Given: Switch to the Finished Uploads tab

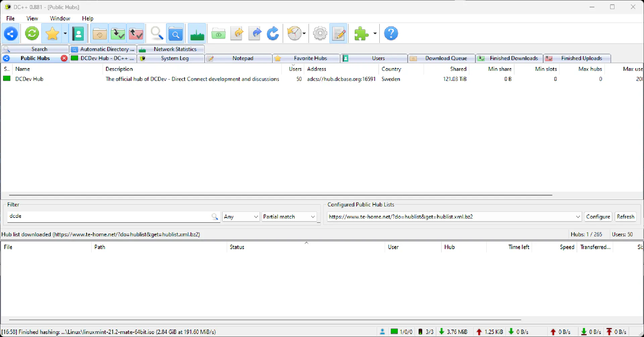Looking at the screenshot, I should click(577, 58).
